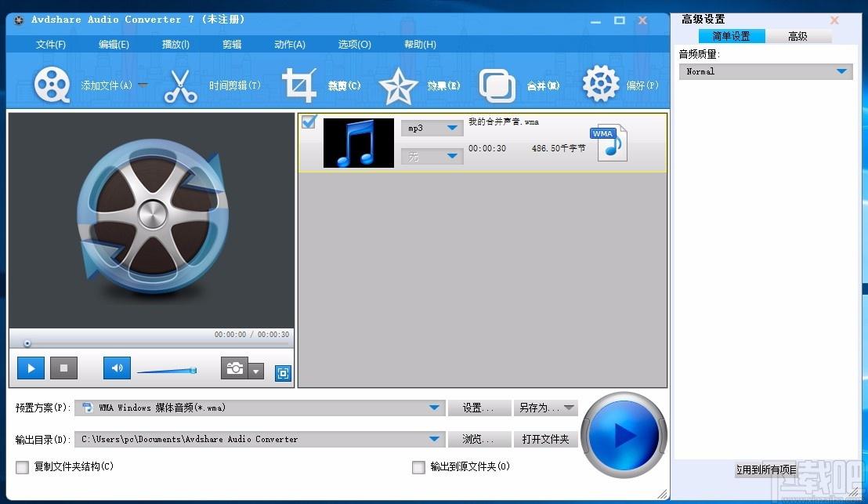868x504 pixels.
Task: Close the Advanced Settings panel
Action: pos(834,20)
